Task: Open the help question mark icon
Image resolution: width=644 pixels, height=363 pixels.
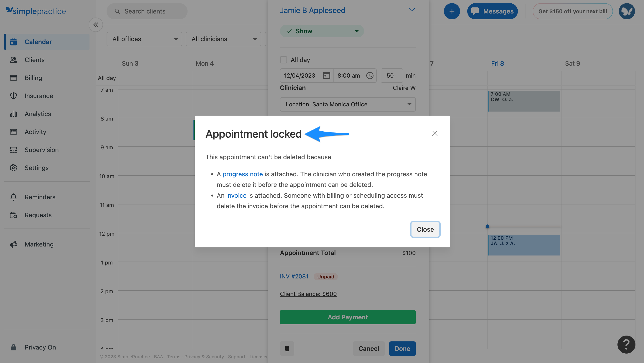Action: coord(626,345)
